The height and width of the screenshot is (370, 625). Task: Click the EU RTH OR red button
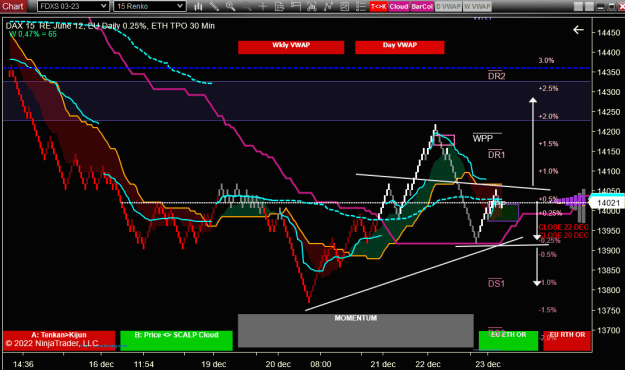(x=567, y=340)
